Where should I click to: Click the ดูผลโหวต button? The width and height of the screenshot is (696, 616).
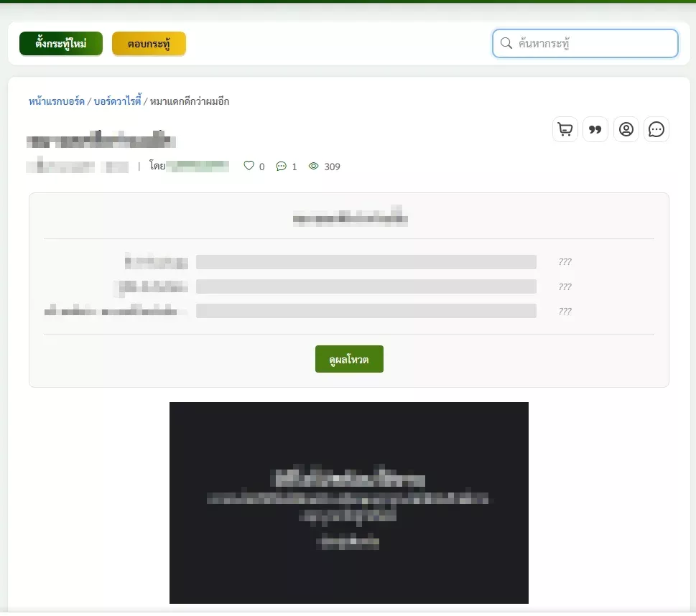tap(349, 359)
